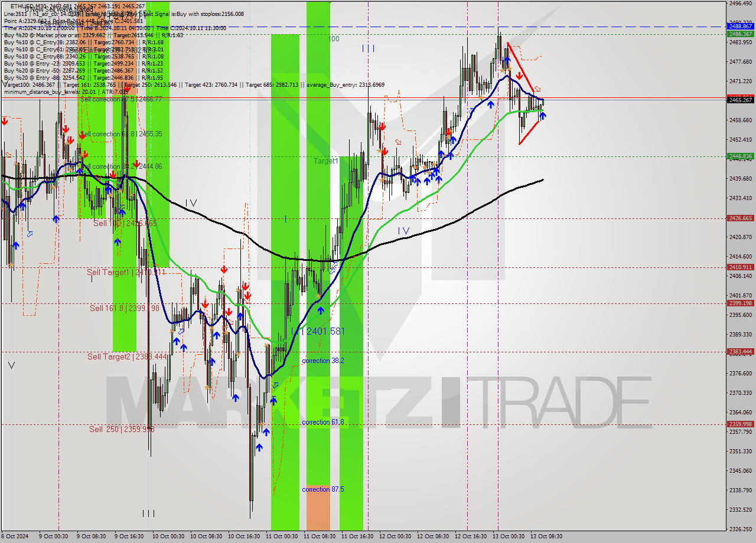Click the 'Sell correction 87.5 | 2466.77' label
Image resolution: width=756 pixels, height=543 pixels.
pos(120,99)
